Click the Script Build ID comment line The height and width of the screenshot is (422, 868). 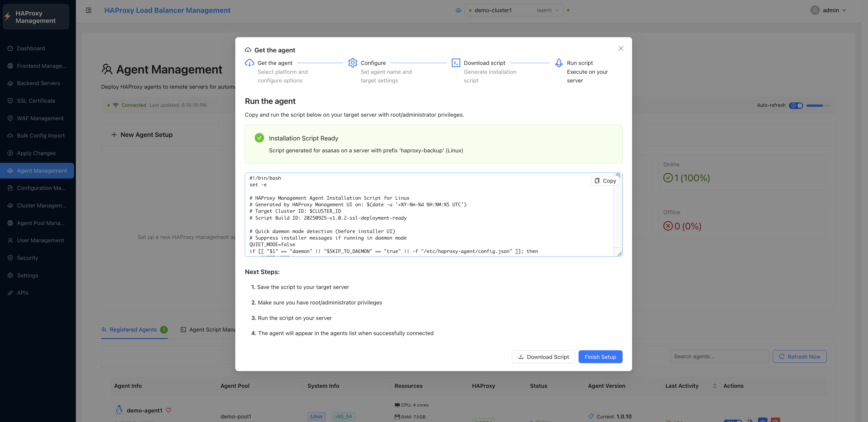tap(328, 218)
